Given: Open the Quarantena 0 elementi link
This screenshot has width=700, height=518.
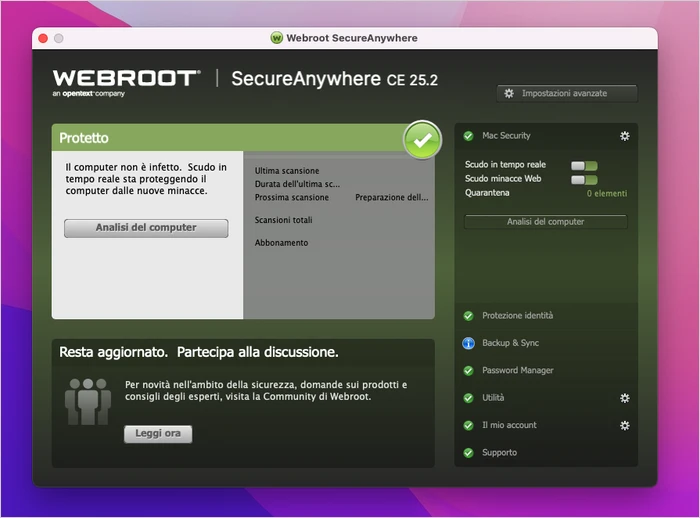Looking at the screenshot, I should [x=606, y=193].
